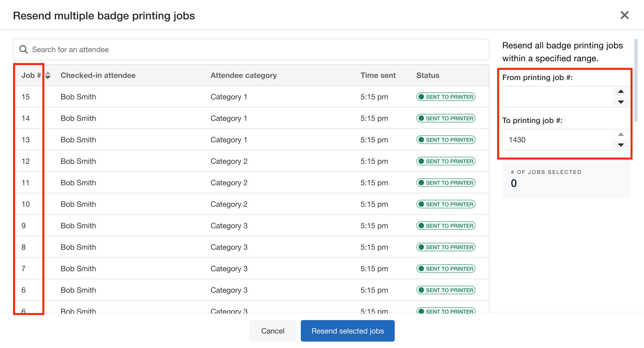
Task: Select job number 12 cell
Action: pyautogui.click(x=25, y=161)
